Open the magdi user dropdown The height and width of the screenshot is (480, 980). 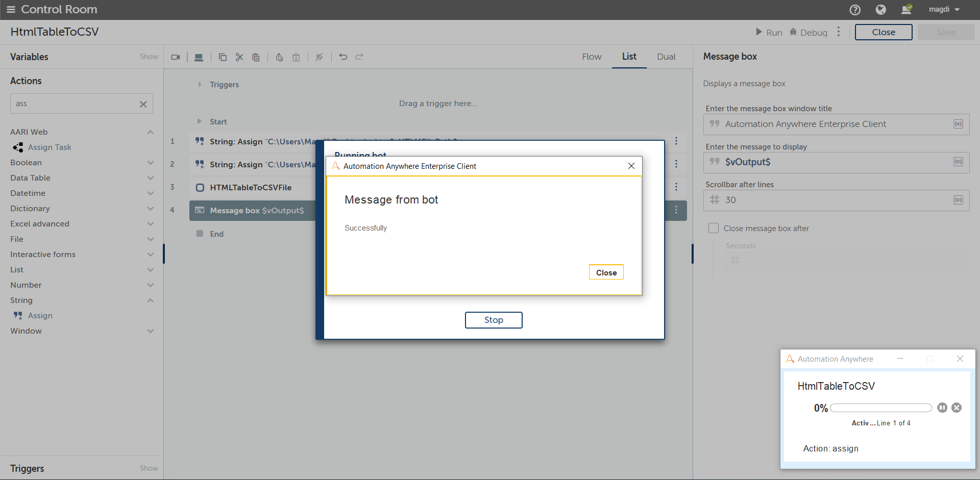tap(944, 10)
